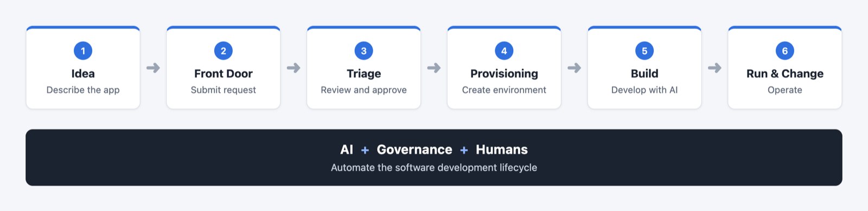The image size is (868, 211).
Task: Click the step 4 number badge
Action: pyautogui.click(x=504, y=51)
